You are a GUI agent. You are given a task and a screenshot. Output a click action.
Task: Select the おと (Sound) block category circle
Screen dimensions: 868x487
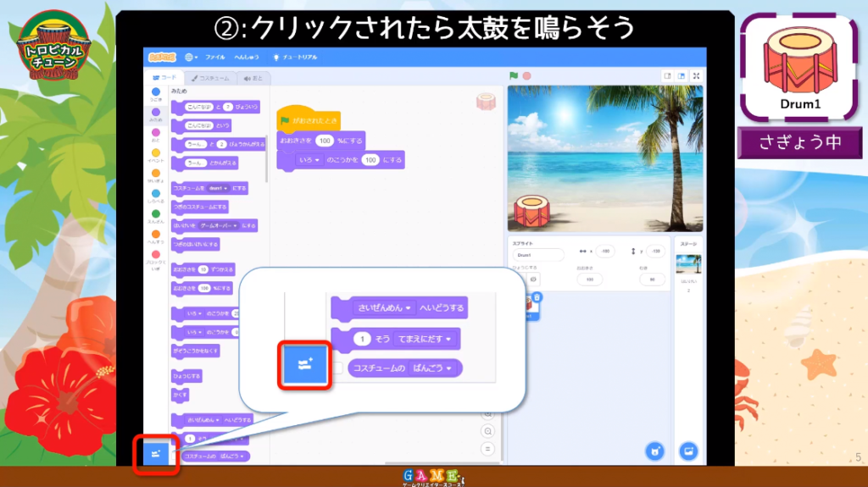[156, 133]
